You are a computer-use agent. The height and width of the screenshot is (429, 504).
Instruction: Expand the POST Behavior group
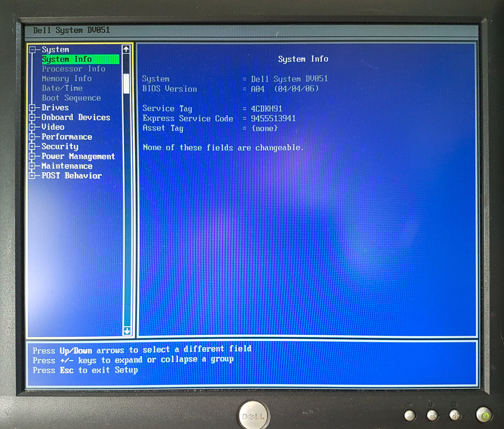point(32,176)
